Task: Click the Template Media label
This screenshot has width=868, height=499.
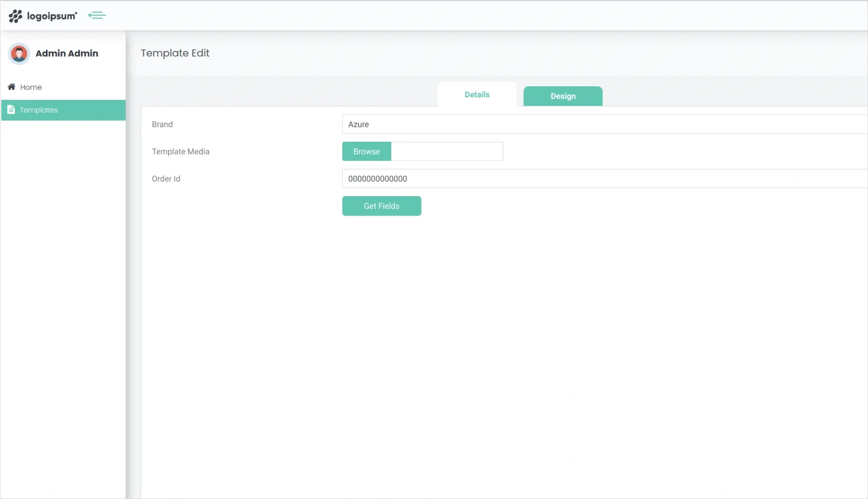Action: [x=180, y=151]
